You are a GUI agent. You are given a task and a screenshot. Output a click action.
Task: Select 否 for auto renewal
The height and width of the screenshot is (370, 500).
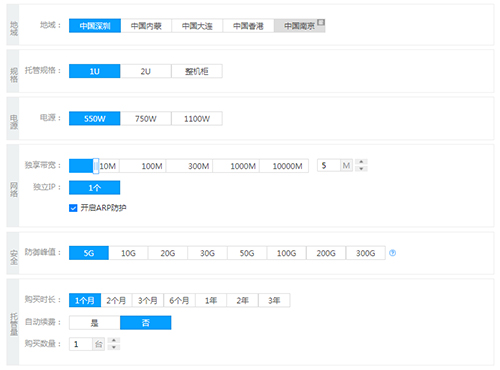point(146,323)
